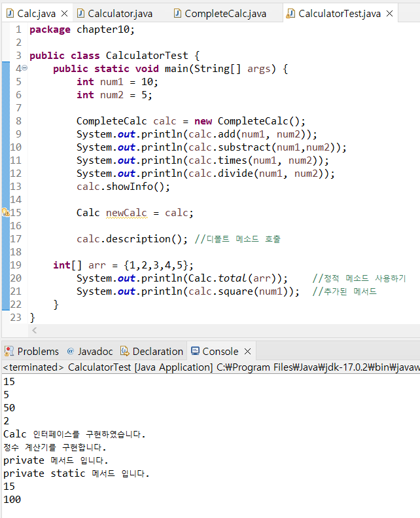
Task: Close the CalculatorTest.java tab
Action: tap(390, 14)
